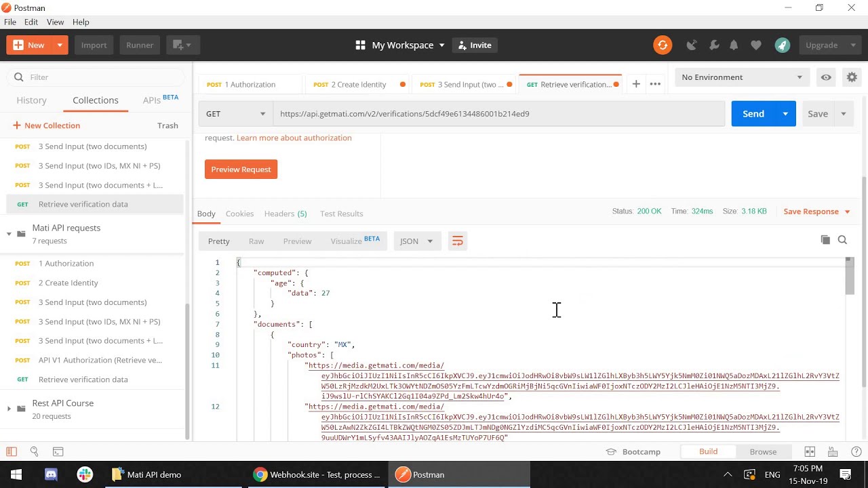Open the 2 Create Identity request tab
Viewport: 868px width, 488px height.
click(357, 85)
